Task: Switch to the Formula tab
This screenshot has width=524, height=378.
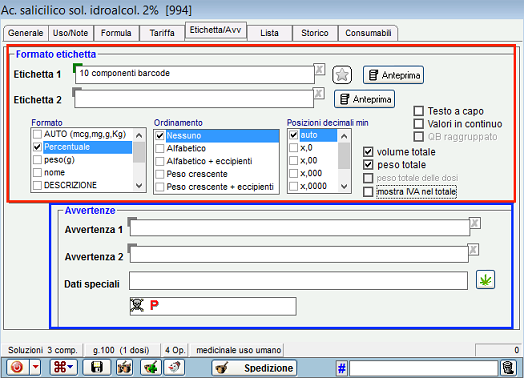Action: point(116,33)
